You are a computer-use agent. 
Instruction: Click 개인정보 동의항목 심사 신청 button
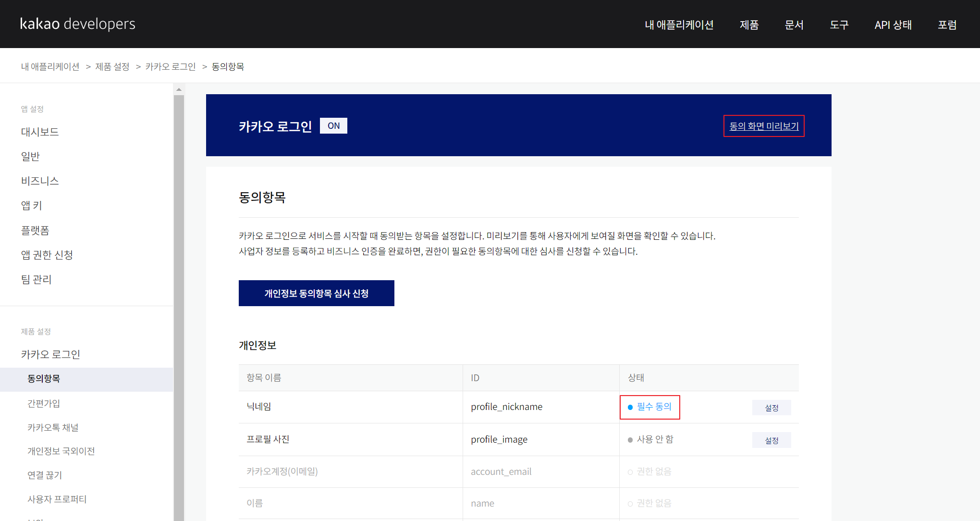tap(317, 293)
